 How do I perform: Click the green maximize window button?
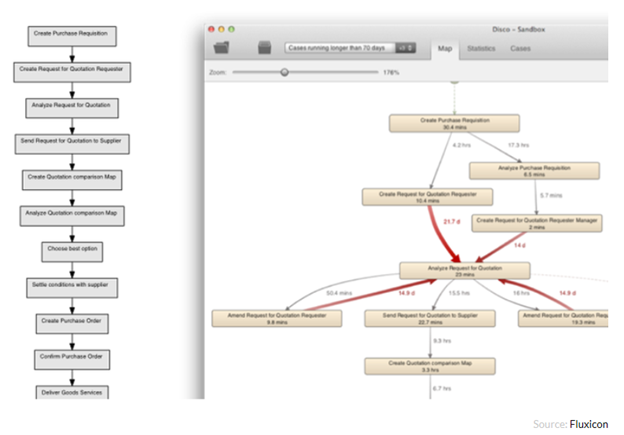point(231,29)
